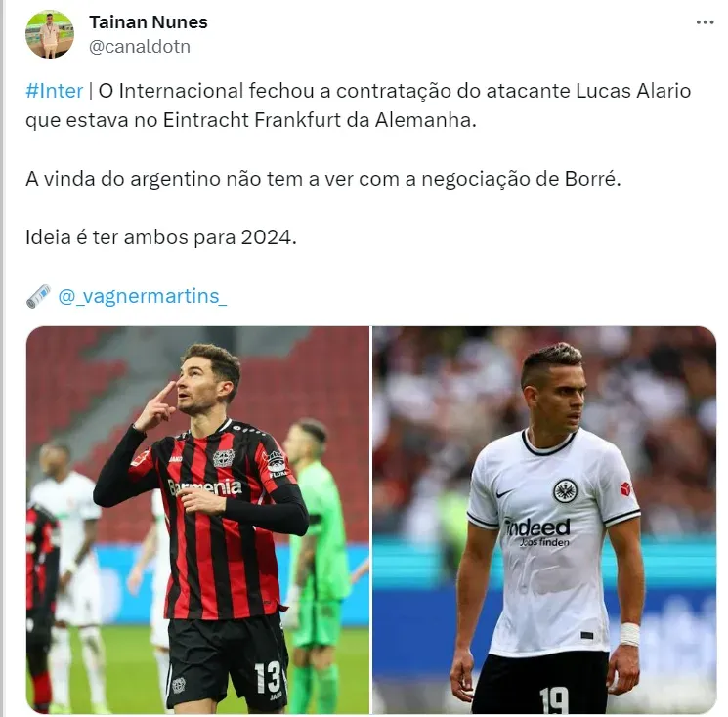Image resolution: width=728 pixels, height=717 pixels.
Task: Click the line "Ideia é ter ambos para 2024."
Action: coord(161,237)
